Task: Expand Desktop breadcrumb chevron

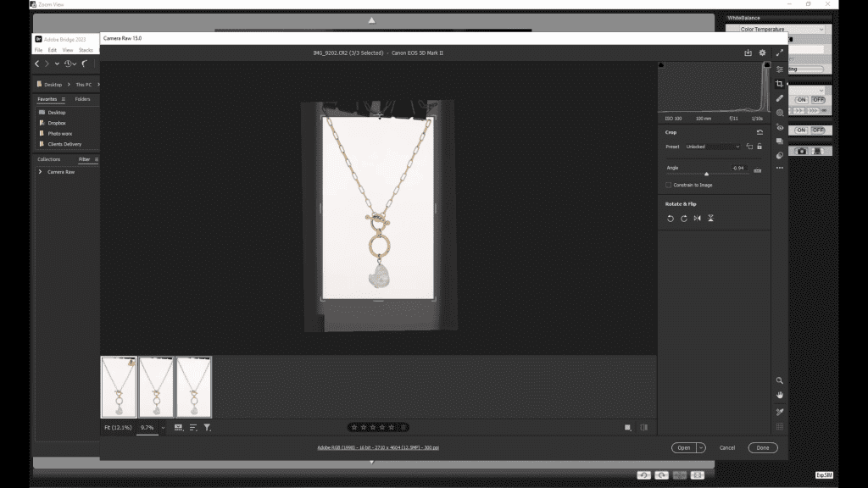Action: [x=69, y=85]
